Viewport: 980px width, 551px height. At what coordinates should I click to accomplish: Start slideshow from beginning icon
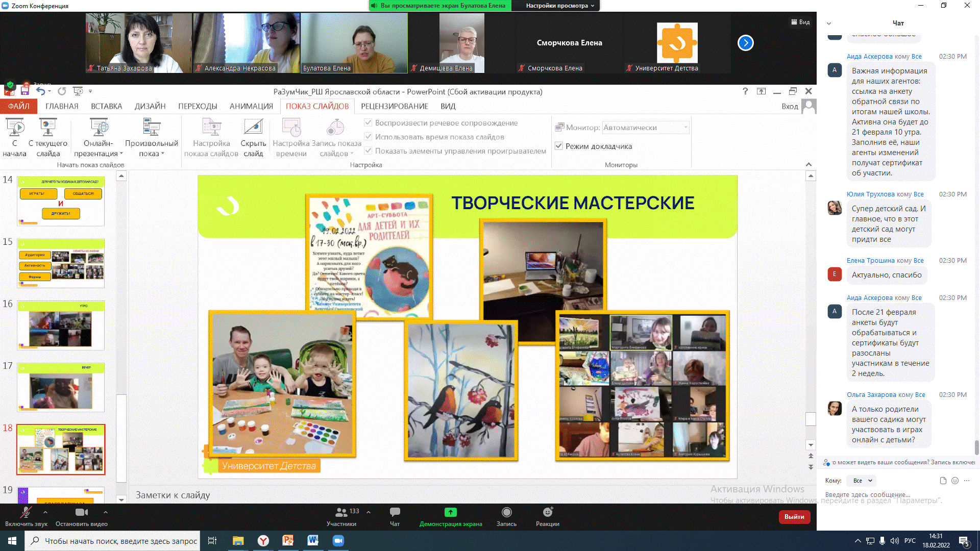click(x=15, y=127)
